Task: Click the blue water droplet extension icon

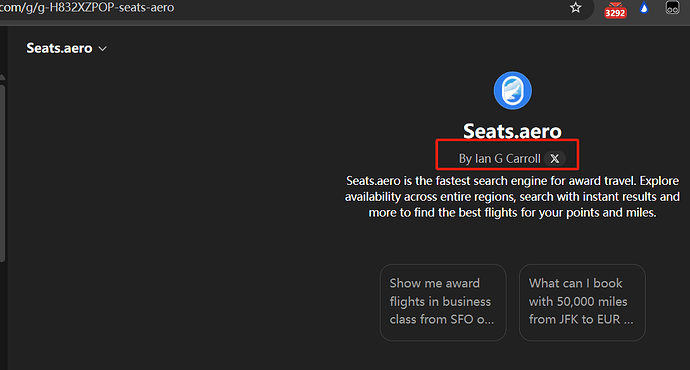Action: click(x=644, y=7)
